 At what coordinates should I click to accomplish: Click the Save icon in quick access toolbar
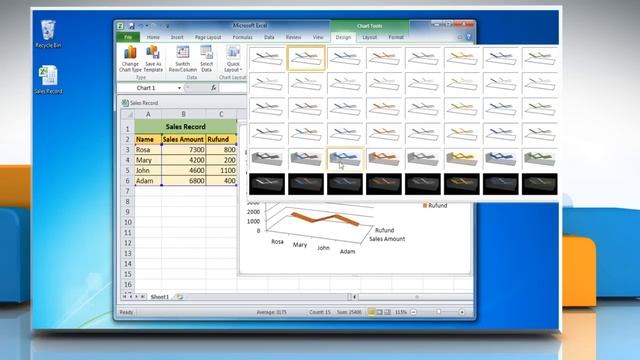point(131,26)
